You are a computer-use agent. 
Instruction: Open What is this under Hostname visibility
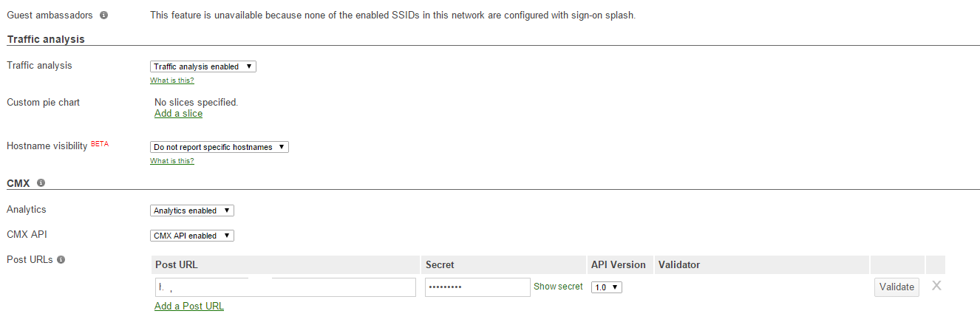pyautogui.click(x=171, y=161)
